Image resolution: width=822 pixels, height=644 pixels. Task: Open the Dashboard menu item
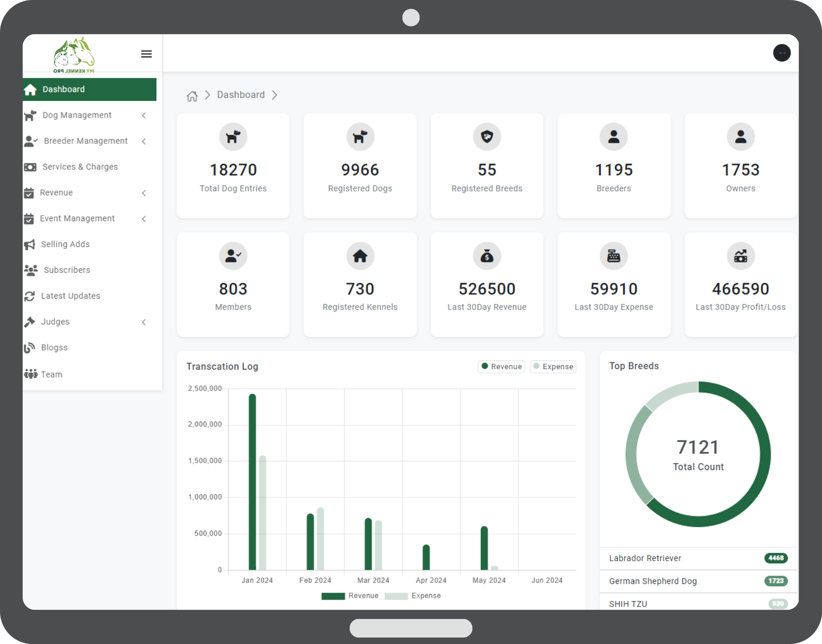pyautogui.click(x=90, y=89)
